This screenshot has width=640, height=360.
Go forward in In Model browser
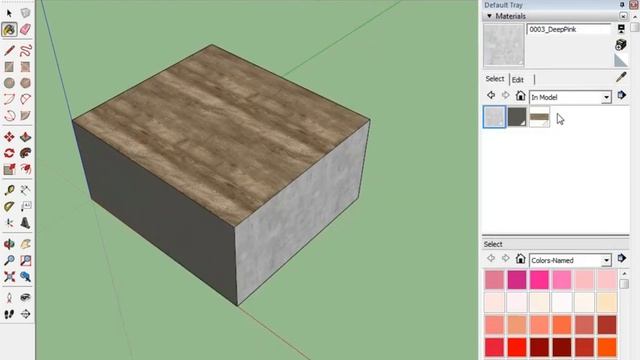505,96
